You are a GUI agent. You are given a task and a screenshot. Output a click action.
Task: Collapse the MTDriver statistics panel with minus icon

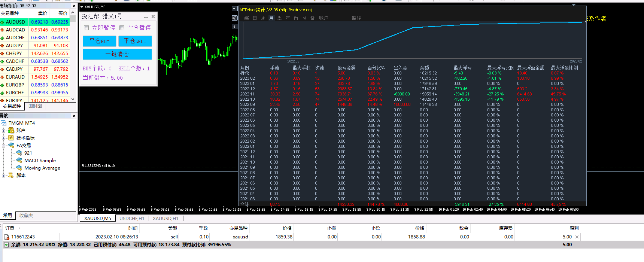click(x=234, y=9)
